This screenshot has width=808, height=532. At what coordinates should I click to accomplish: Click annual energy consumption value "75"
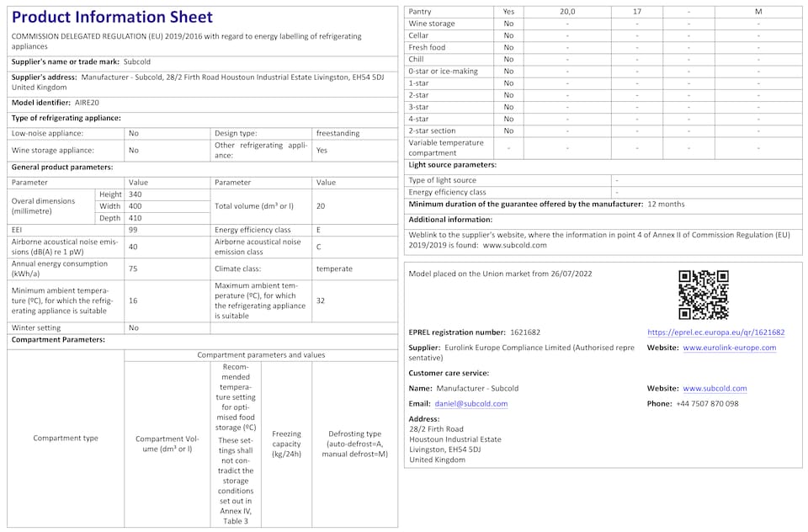[133, 269]
